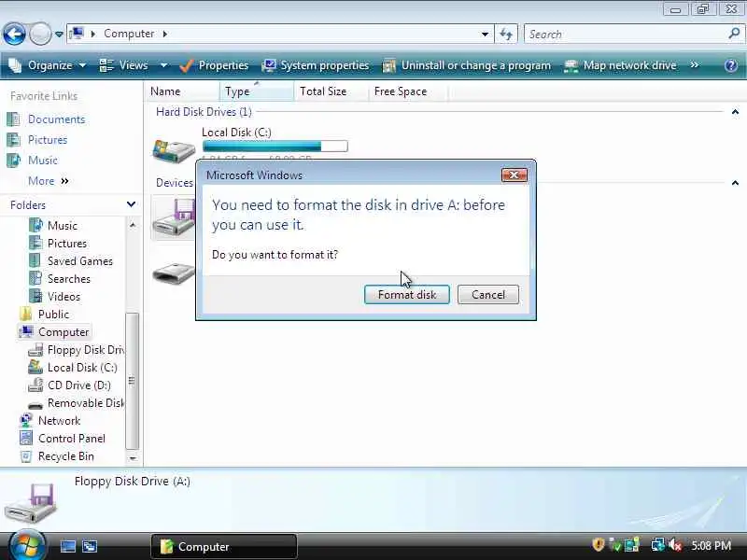Cancel the format disk dialog
The image size is (747, 560).
click(x=487, y=295)
